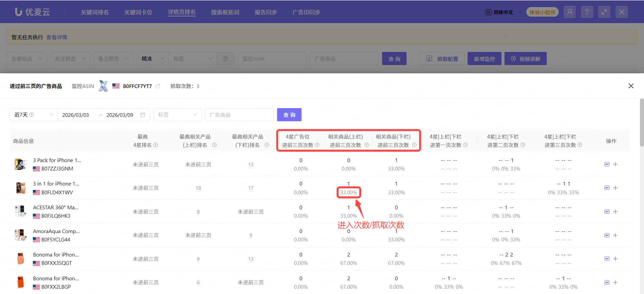Click the top 查询 button
The height and width of the screenshot is (294, 644).
[x=394, y=59]
